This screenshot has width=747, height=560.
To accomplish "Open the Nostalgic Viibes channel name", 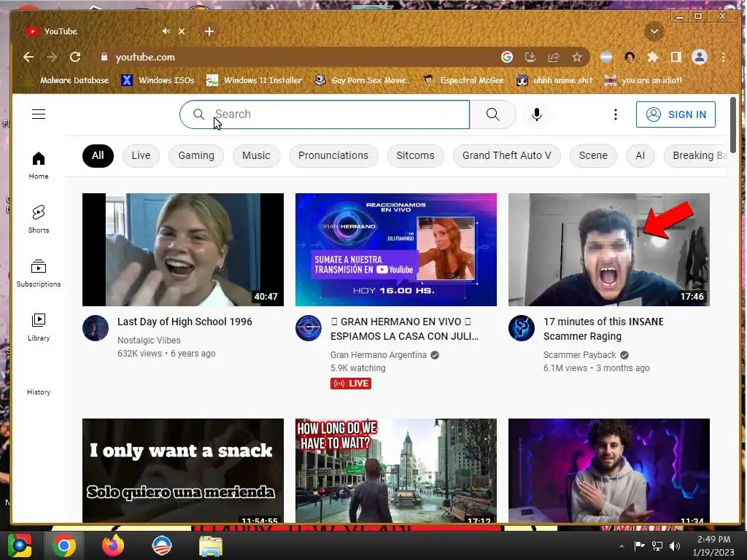I will pyautogui.click(x=149, y=341).
